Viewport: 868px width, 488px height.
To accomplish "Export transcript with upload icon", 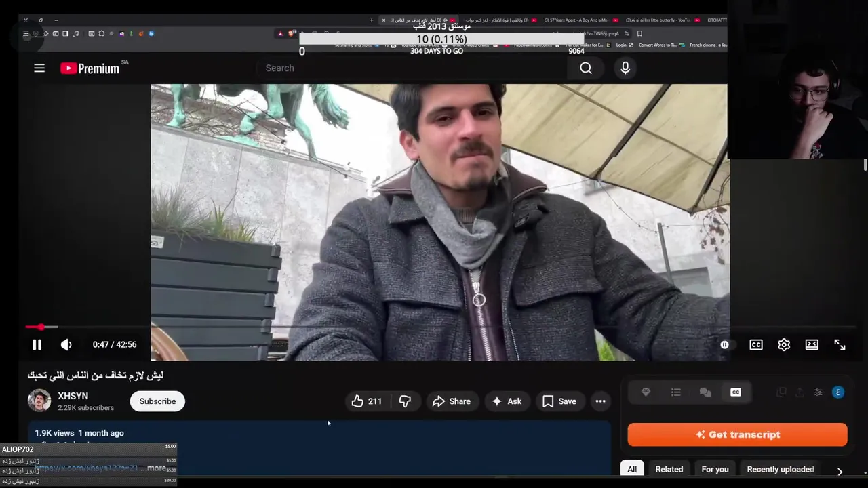I will (x=800, y=392).
